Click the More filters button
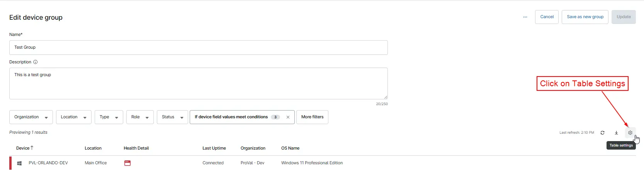Screen dimensions: 644x184 (312, 117)
